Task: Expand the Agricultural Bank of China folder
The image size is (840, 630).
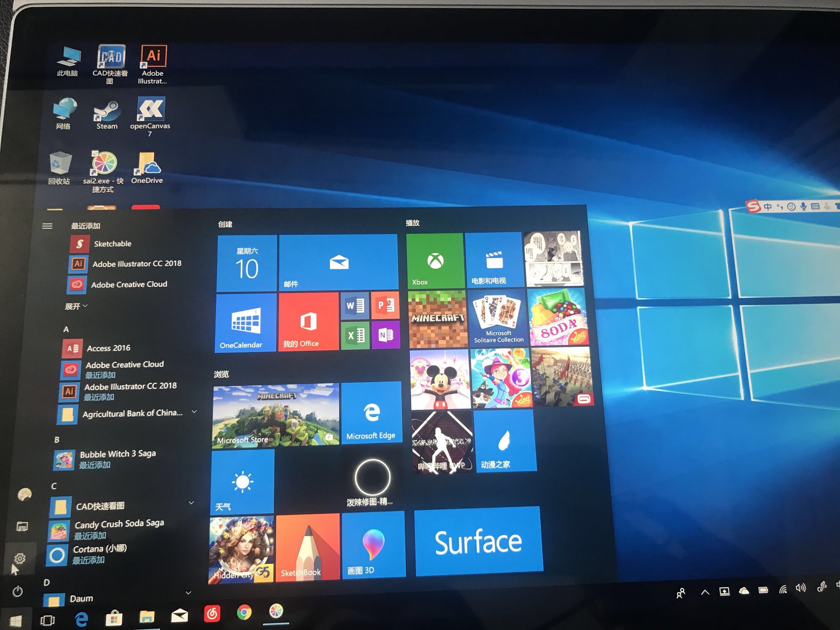Action: (194, 411)
